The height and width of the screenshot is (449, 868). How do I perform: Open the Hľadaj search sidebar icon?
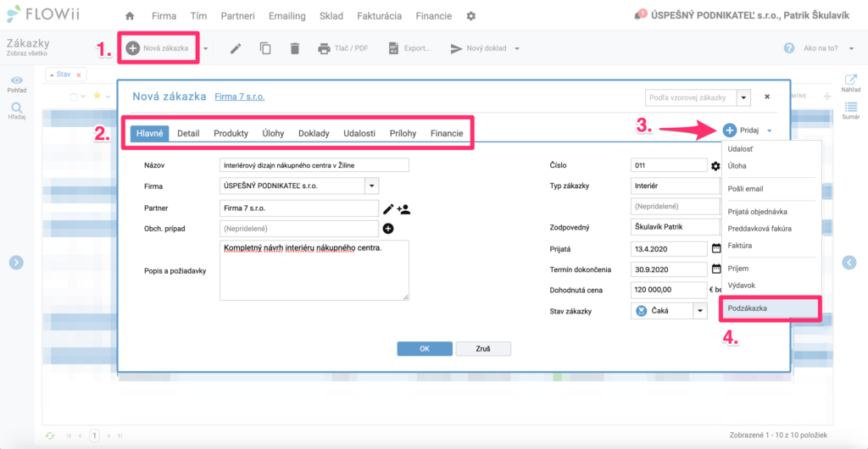18,108
